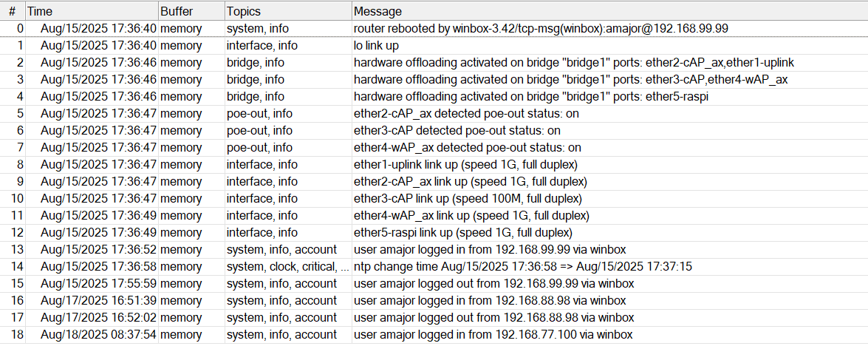Viewport: 868px width, 346px height.
Task: Sort logs by Topics column header
Action: (x=287, y=11)
